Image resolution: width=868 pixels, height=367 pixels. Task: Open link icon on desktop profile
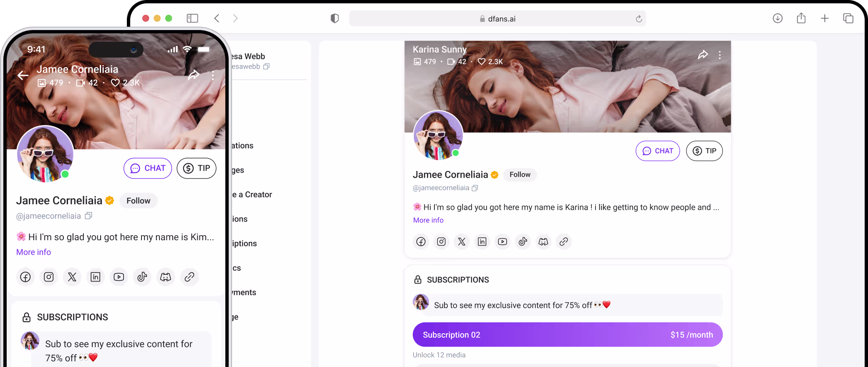pos(564,241)
